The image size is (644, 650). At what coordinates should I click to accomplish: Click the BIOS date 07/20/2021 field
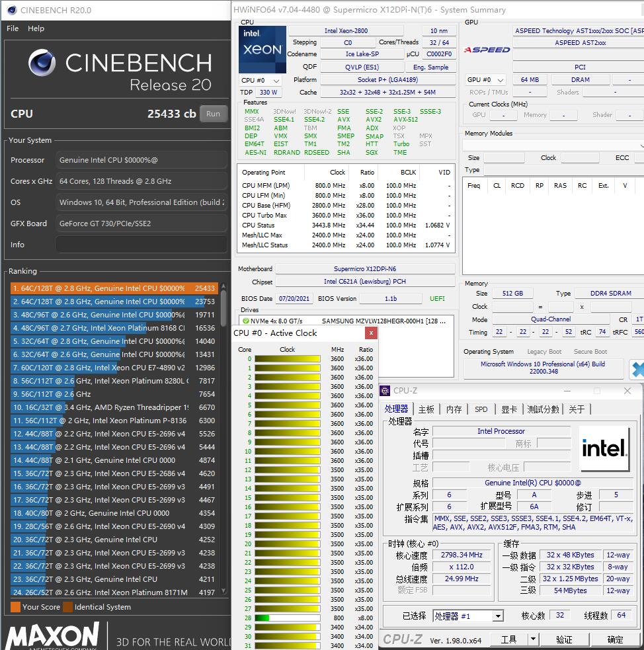tap(294, 298)
